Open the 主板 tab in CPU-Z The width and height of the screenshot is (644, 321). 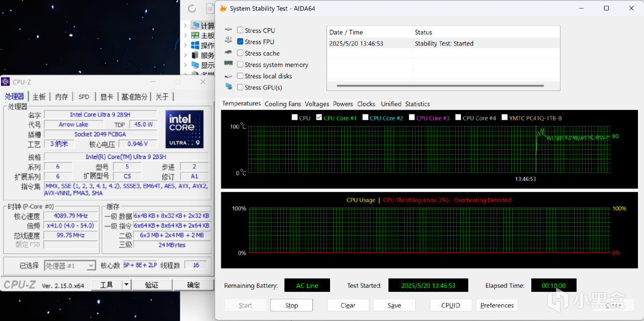39,97
